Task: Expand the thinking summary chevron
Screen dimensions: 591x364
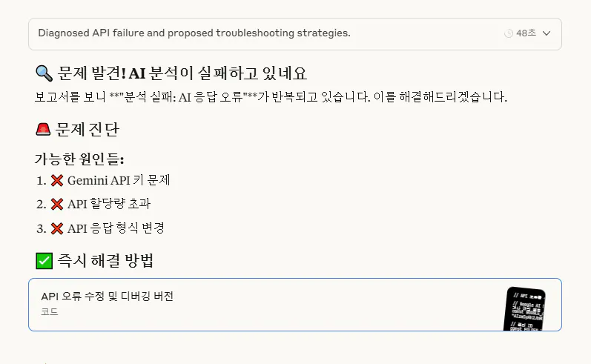Action: tap(547, 33)
